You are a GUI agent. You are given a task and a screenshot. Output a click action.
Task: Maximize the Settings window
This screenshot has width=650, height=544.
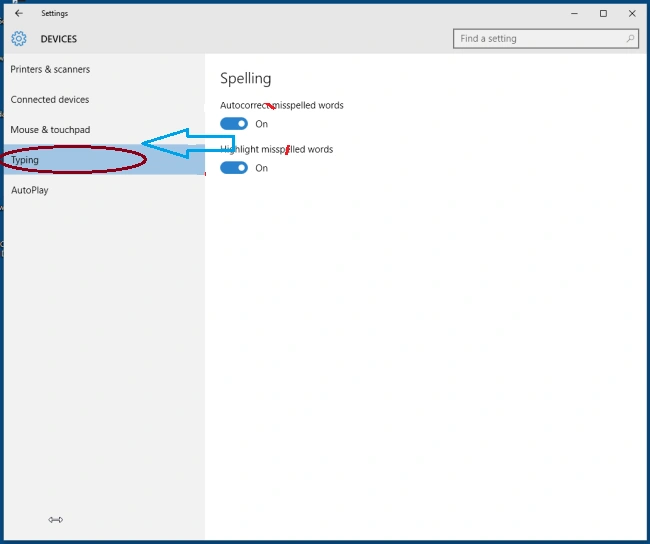[603, 13]
